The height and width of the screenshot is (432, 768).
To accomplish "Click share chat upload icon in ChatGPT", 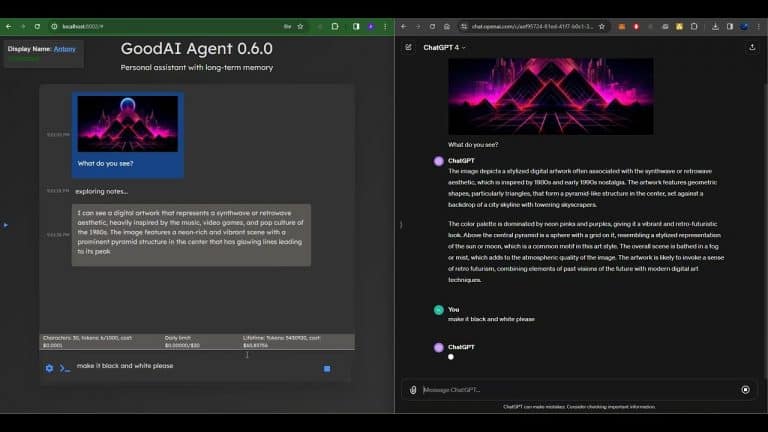I will [752, 48].
